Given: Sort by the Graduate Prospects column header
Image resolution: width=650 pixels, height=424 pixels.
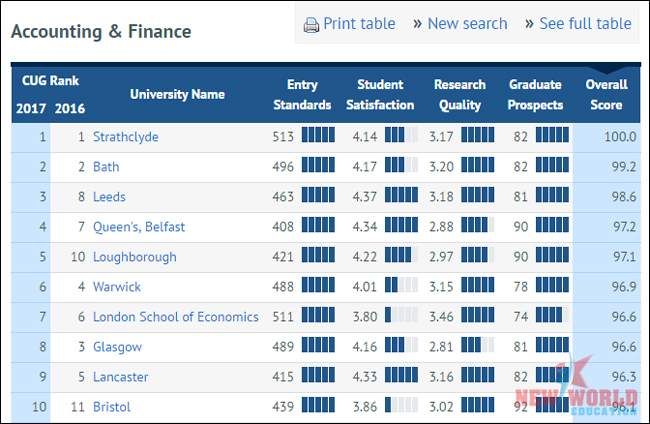Looking at the screenshot, I should tap(535, 94).
